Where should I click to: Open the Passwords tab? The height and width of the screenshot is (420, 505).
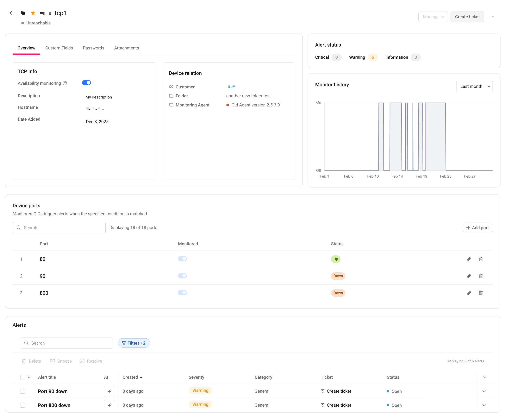[x=94, y=48]
